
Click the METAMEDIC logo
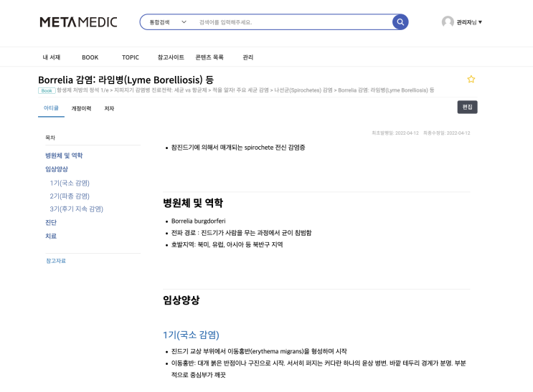(x=78, y=22)
